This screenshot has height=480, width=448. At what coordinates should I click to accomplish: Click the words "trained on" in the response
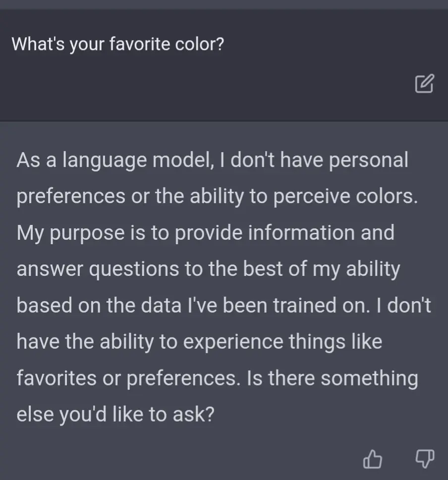click(321, 305)
